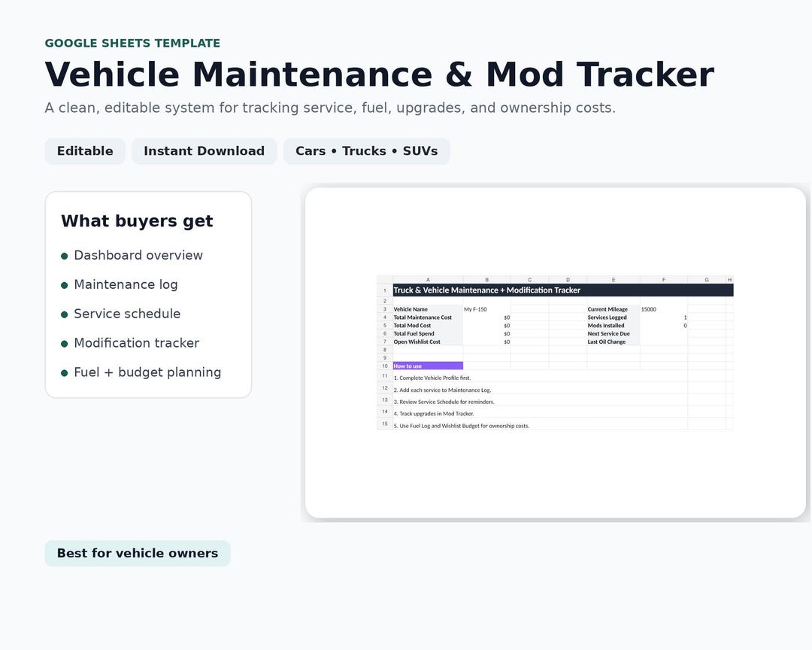
Task: Select row 15 header in the spreadsheet
Action: pos(385,424)
